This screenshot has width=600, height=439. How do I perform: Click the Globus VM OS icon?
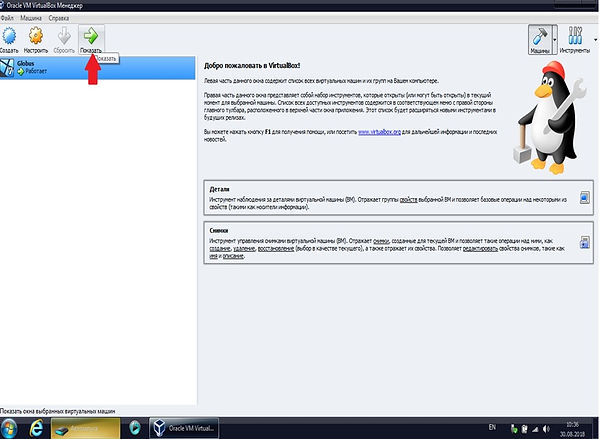[7, 68]
